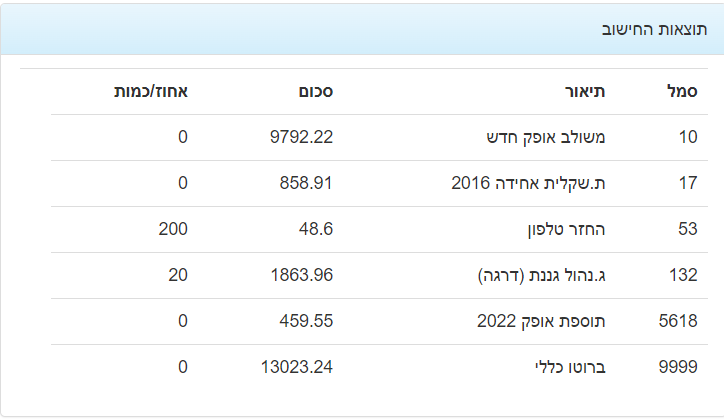Select the 'ג.נהול גננת (דרגה)' description cell

click(x=546, y=275)
